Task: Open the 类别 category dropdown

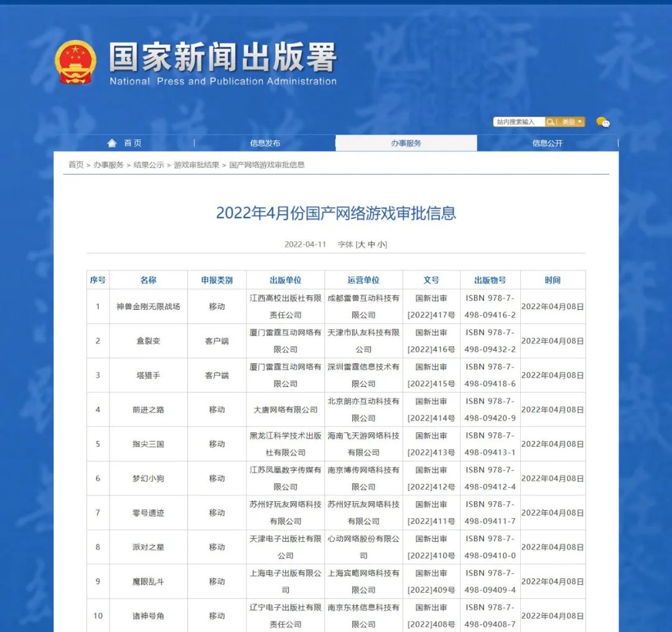Action: 567,121
